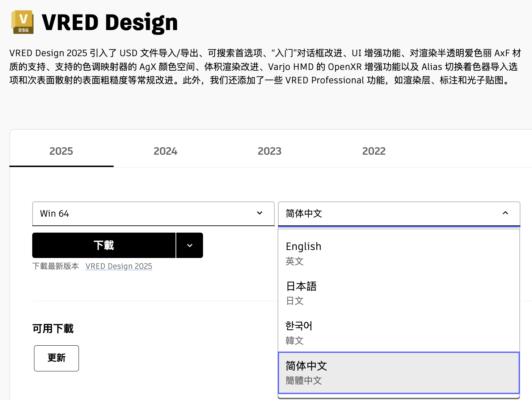Click the 可用下載 section heading
This screenshot has width=532, height=400.
(53, 329)
